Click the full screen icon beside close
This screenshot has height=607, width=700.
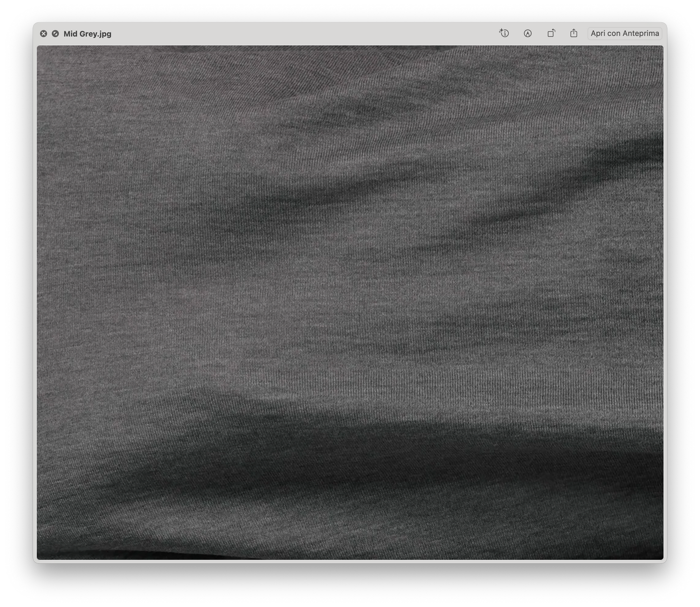pyautogui.click(x=55, y=33)
